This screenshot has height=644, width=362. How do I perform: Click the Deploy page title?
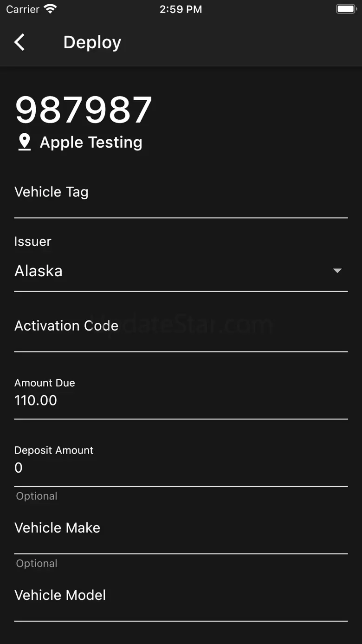pos(92,42)
